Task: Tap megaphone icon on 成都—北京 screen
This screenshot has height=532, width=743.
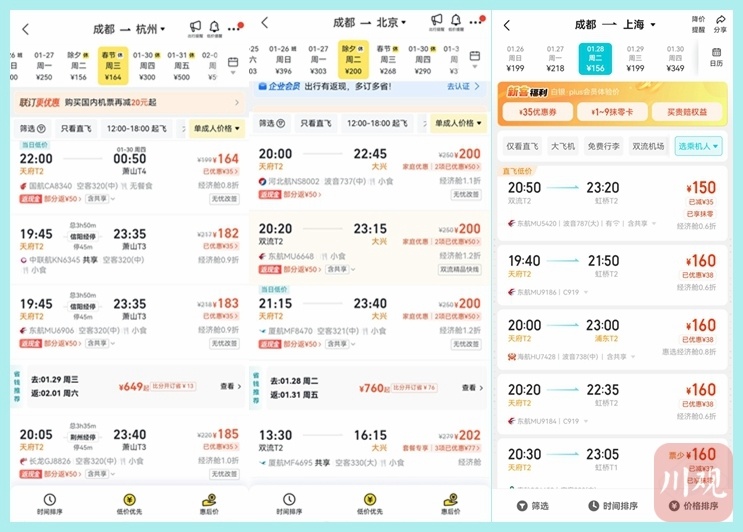Action: (x=436, y=23)
